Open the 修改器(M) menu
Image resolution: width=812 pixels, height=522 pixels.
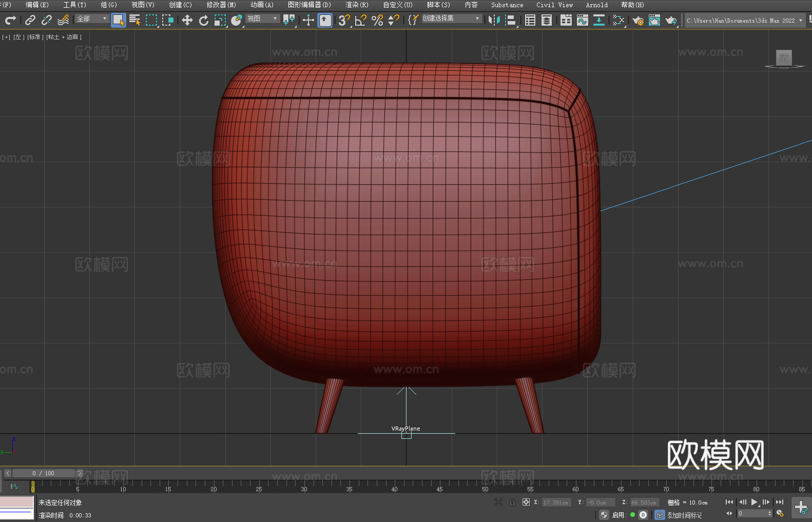pos(221,5)
